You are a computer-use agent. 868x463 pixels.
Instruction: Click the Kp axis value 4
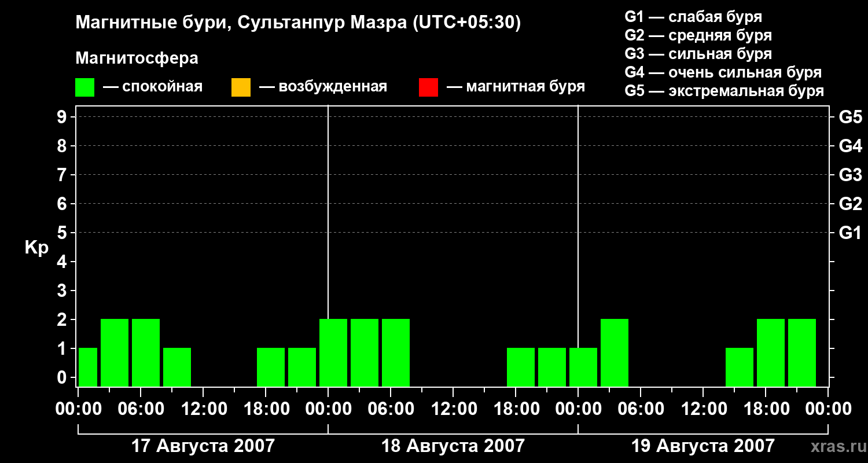pyautogui.click(x=63, y=262)
